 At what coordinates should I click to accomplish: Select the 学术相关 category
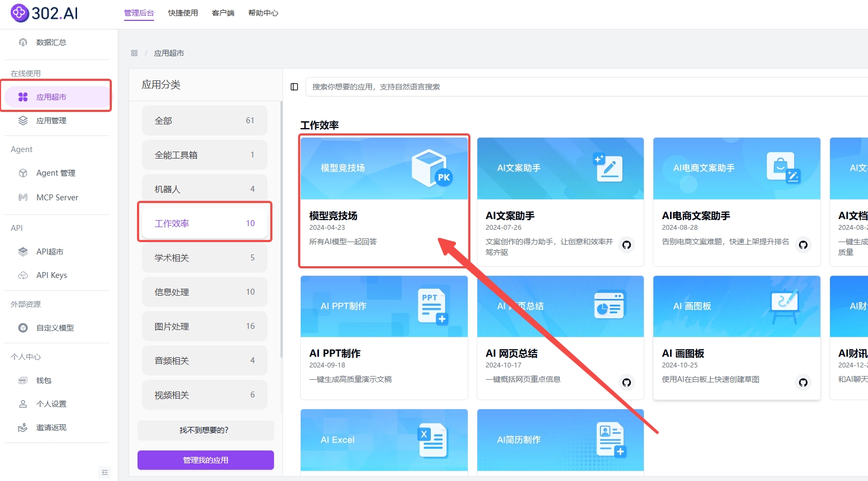[204, 258]
